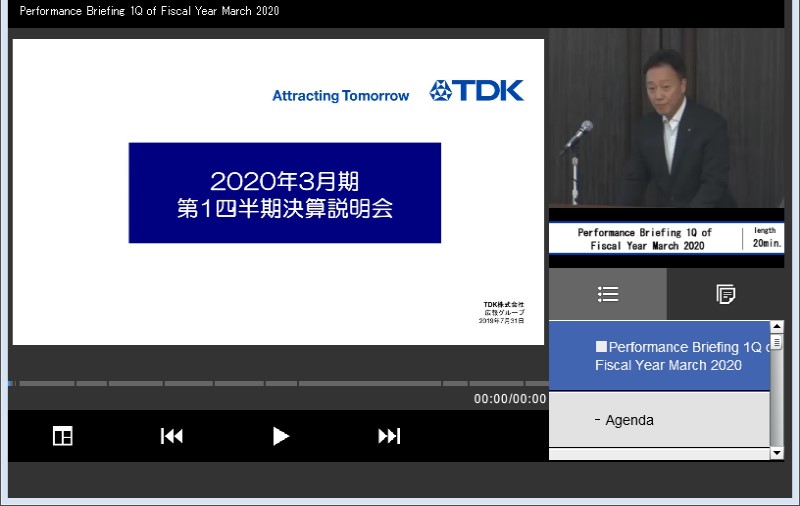Image resolution: width=800 pixels, height=506 pixels.
Task: Skip to the next chapter
Action: pos(389,436)
